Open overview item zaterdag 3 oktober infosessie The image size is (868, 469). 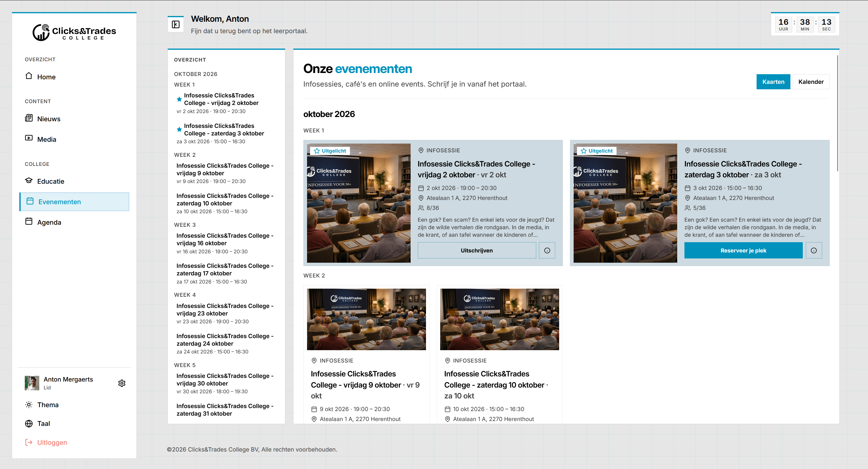coord(226,133)
